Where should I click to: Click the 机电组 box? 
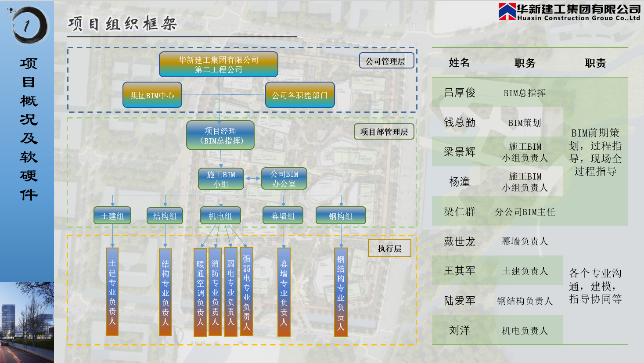220,216
